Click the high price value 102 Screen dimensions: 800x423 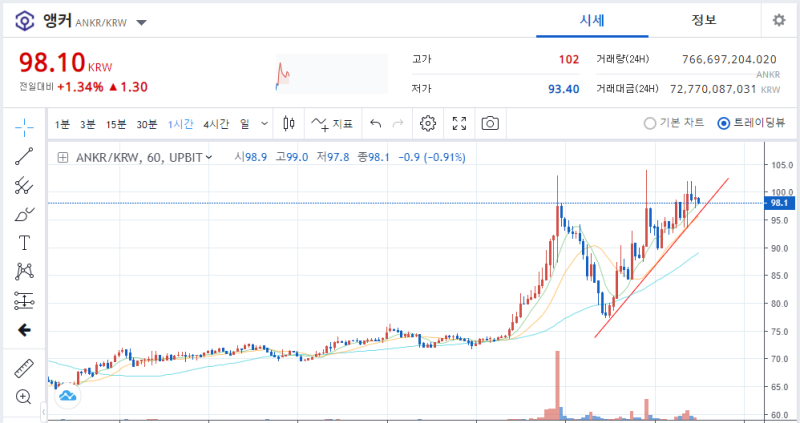pos(569,60)
